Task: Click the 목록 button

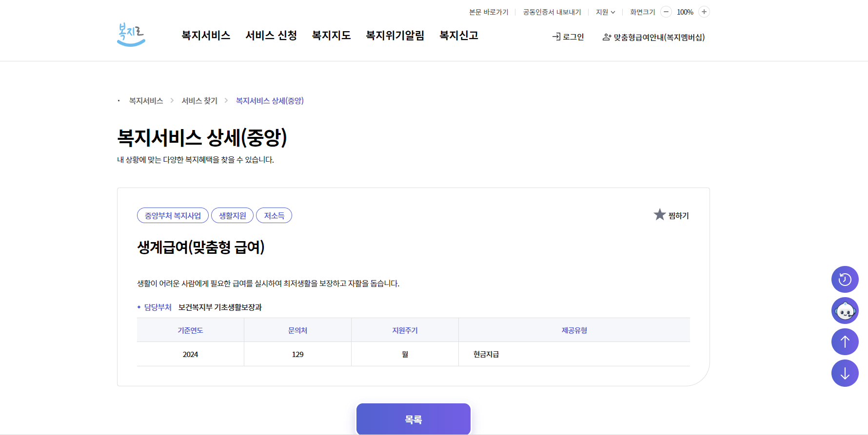Action: 414,419
